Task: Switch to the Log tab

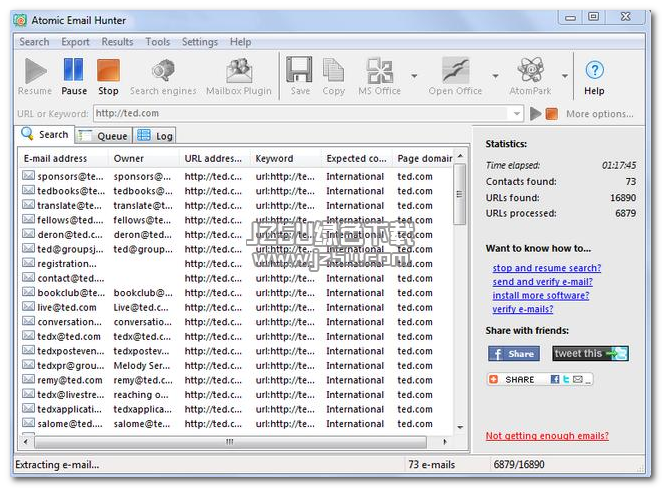Action: point(155,136)
